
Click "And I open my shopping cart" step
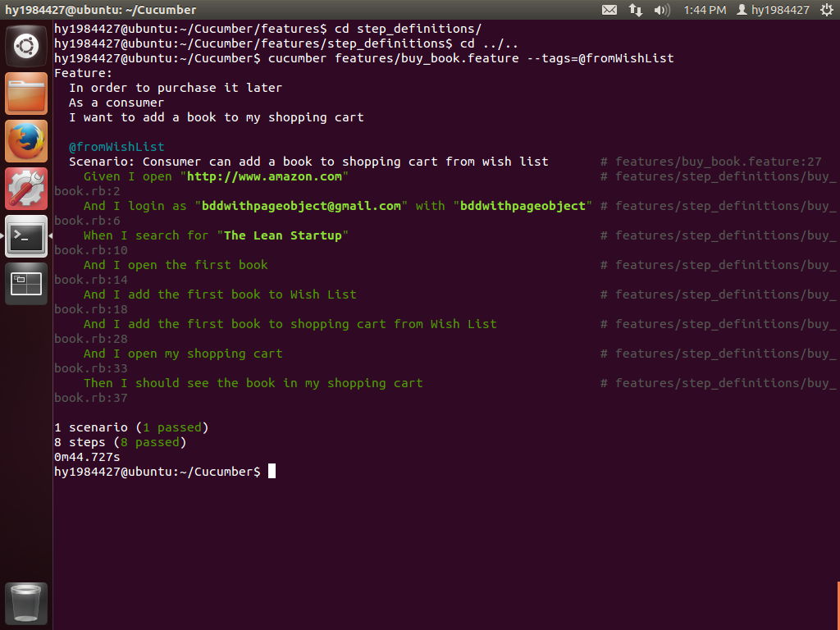[183, 354]
